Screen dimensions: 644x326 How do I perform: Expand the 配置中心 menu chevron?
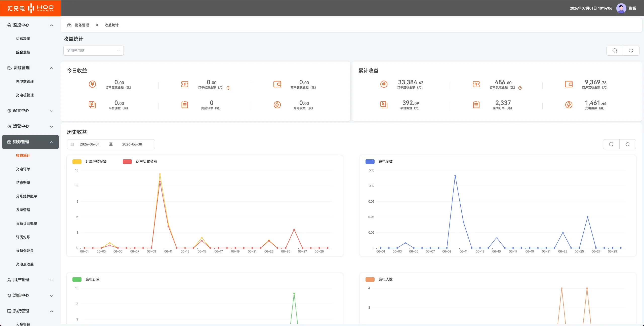click(52, 111)
